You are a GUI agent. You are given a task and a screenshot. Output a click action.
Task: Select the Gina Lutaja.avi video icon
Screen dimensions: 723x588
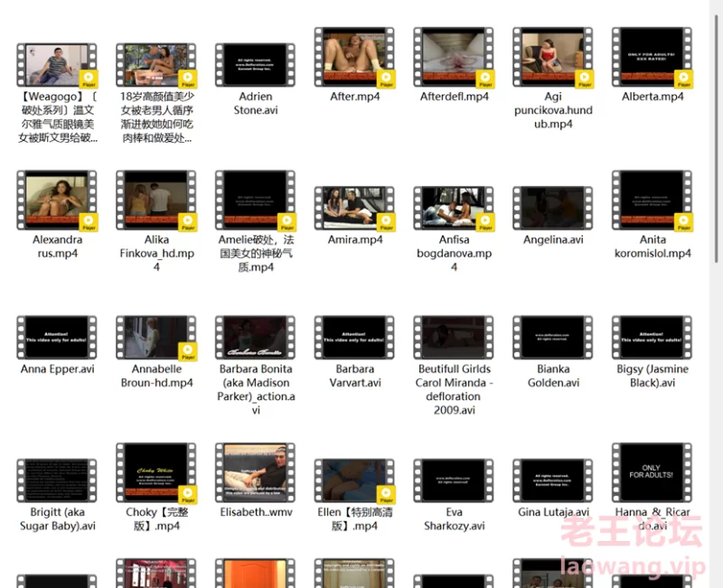coord(552,481)
